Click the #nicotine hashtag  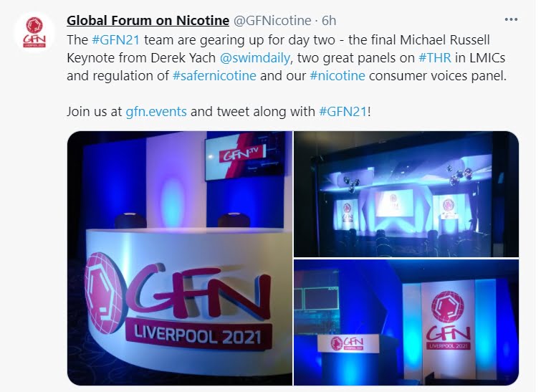pos(337,75)
